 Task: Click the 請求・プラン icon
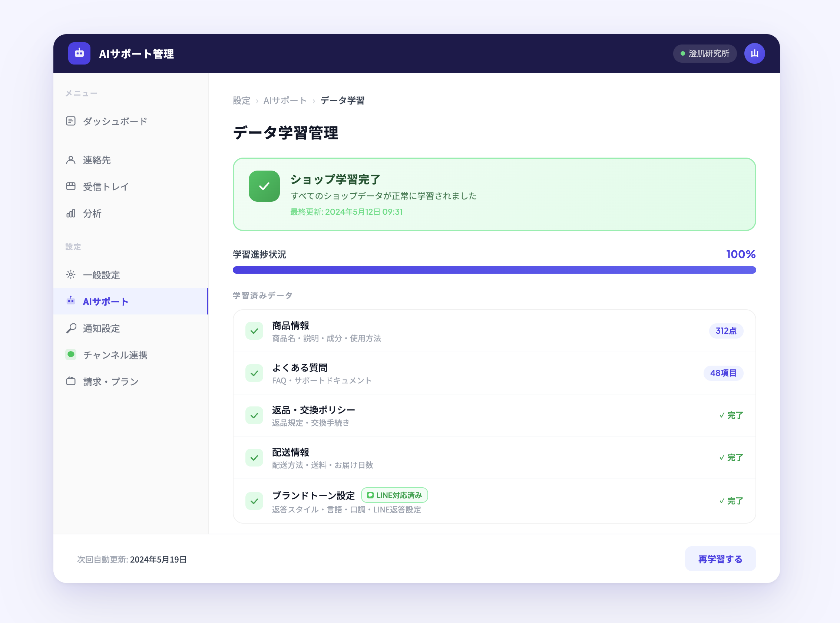pyautogui.click(x=71, y=381)
